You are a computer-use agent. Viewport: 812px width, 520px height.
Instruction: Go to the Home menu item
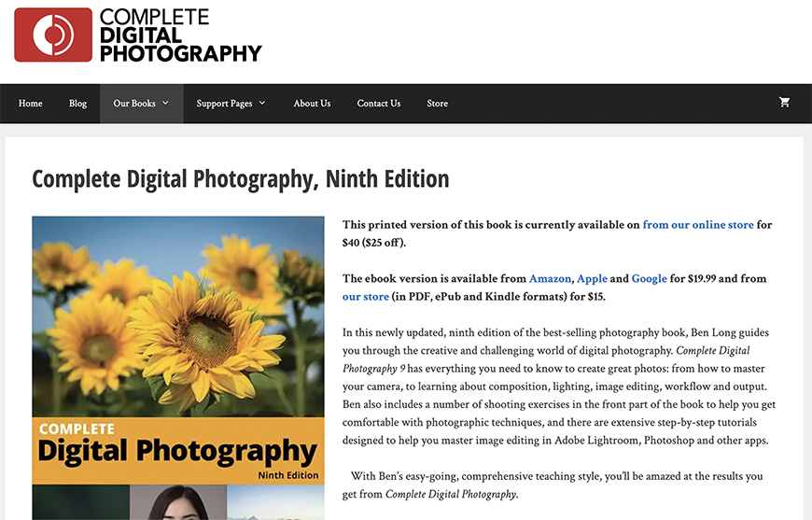click(31, 103)
